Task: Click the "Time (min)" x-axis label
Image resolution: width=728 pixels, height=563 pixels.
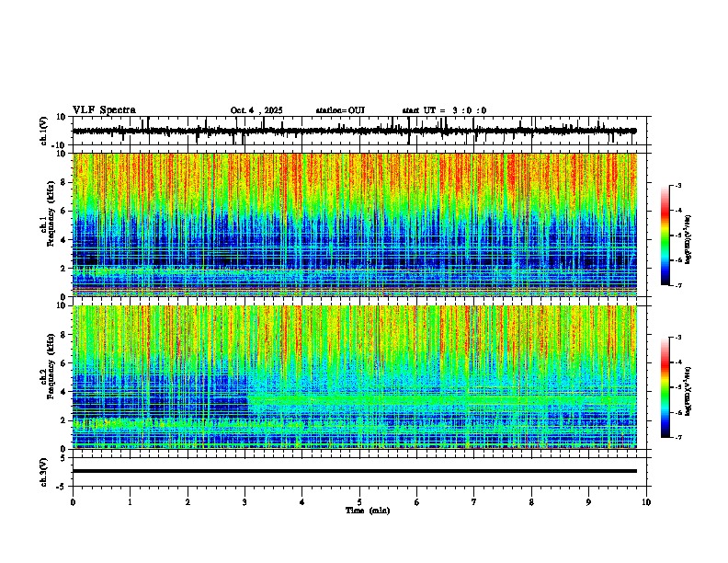Action: click(368, 511)
